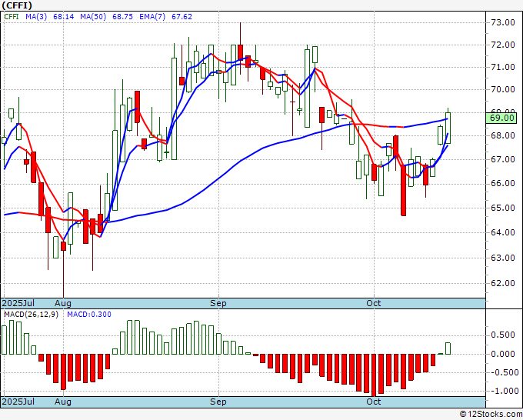The image size is (523, 420).
Task: Click the 72.00 price axis label
Action: click(x=503, y=45)
